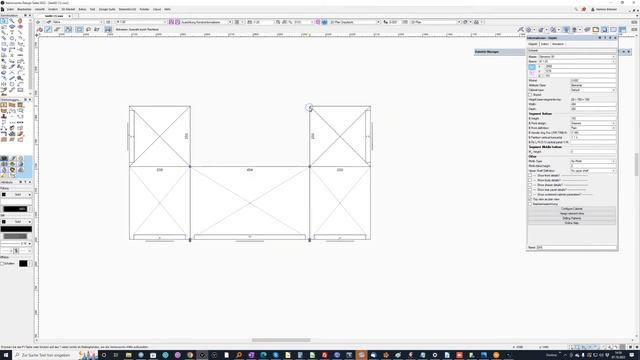Open File Explorer from the taskbar

point(129,355)
